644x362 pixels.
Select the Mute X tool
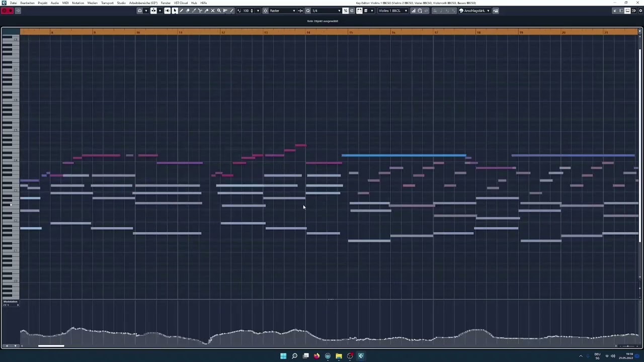coord(213,11)
